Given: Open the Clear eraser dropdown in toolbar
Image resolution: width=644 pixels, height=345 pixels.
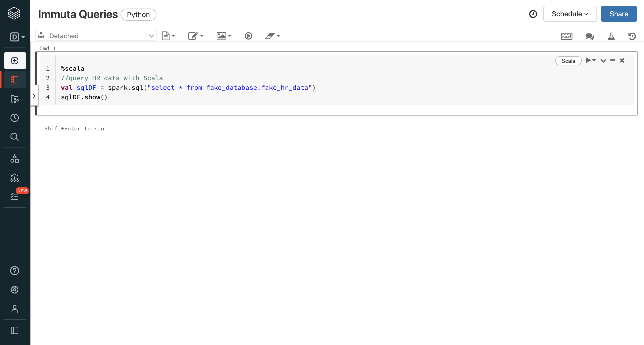Looking at the screenshot, I should [273, 36].
